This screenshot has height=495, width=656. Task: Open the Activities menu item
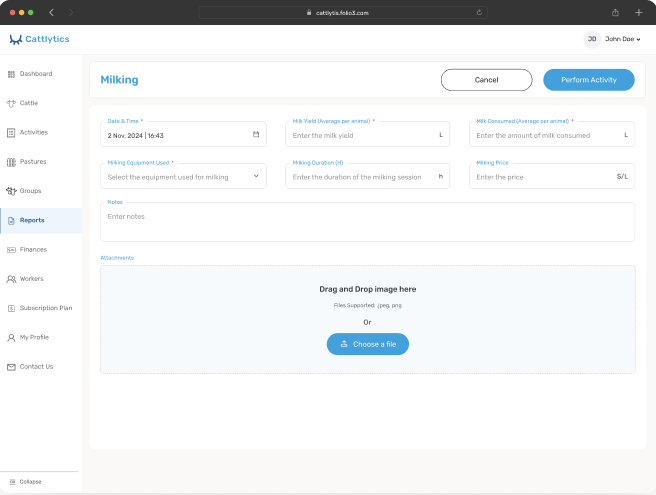tap(33, 132)
